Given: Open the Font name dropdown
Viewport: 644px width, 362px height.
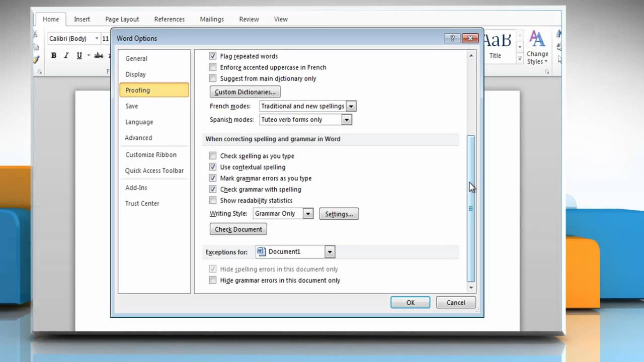Looking at the screenshot, I should [x=97, y=39].
